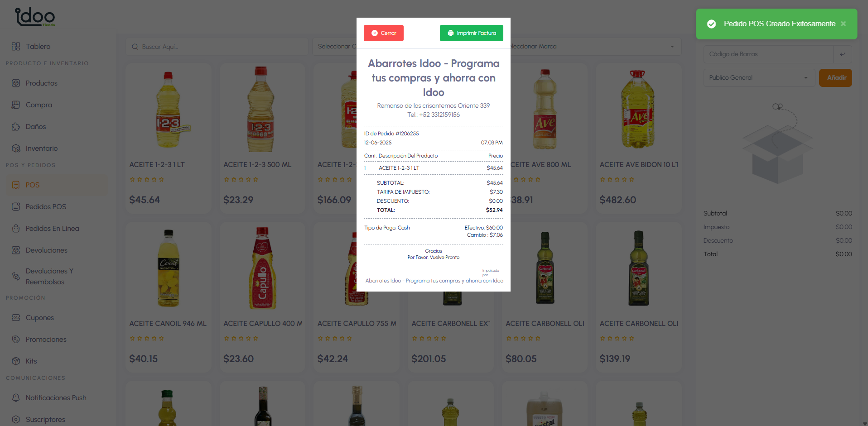Open the Publico General customer dropdown

pyautogui.click(x=759, y=78)
